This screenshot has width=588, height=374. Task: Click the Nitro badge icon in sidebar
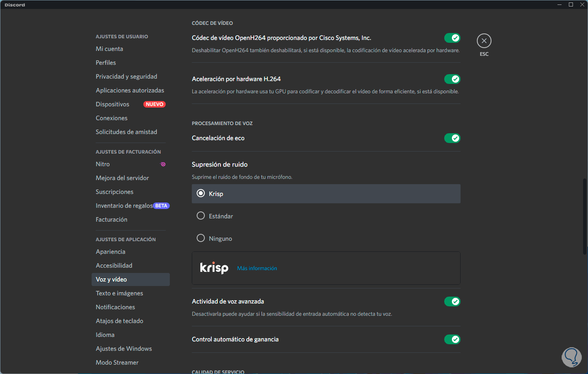pyautogui.click(x=163, y=164)
